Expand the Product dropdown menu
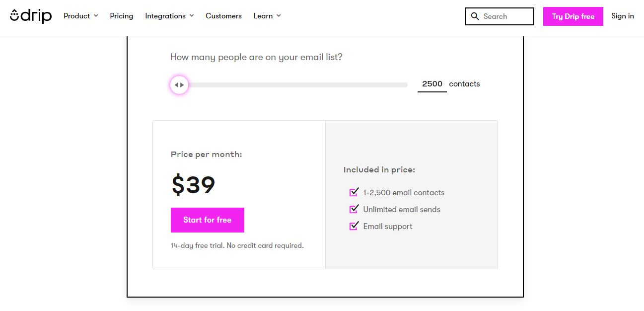The width and height of the screenshot is (644, 311). point(81,16)
